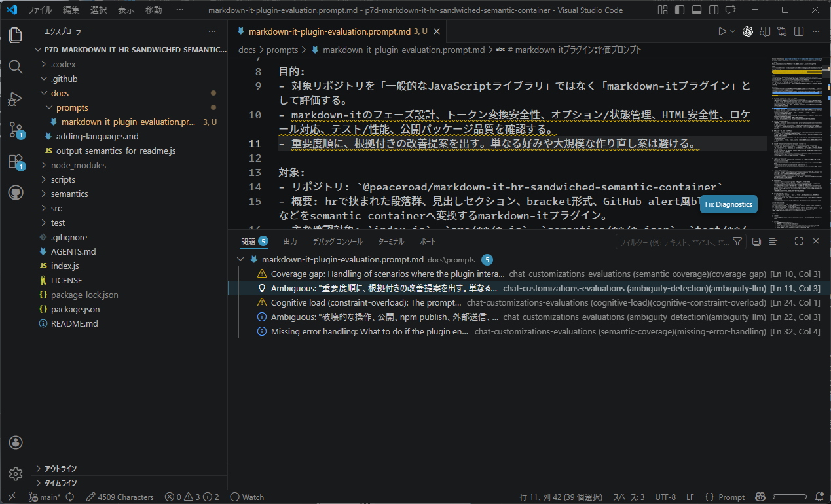Viewport: 831px width, 504px height.
Task: Click the errors and warnings count in status bar
Action: 192,497
